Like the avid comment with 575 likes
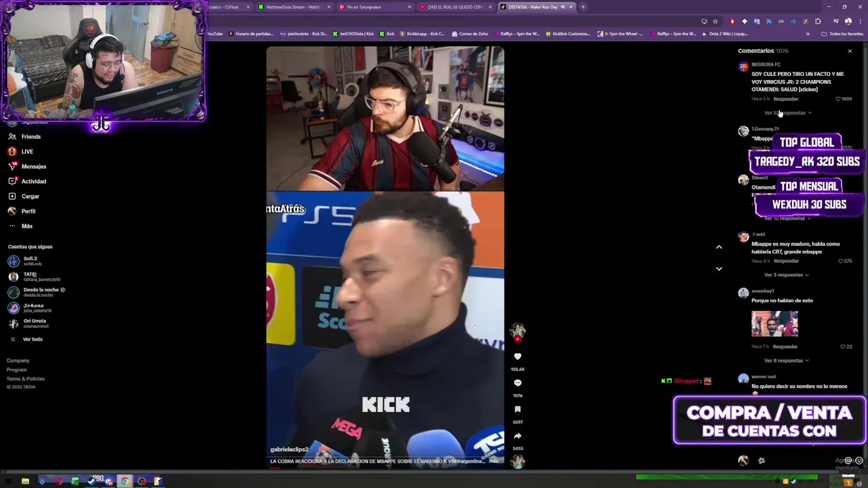The image size is (868, 488). point(841,261)
